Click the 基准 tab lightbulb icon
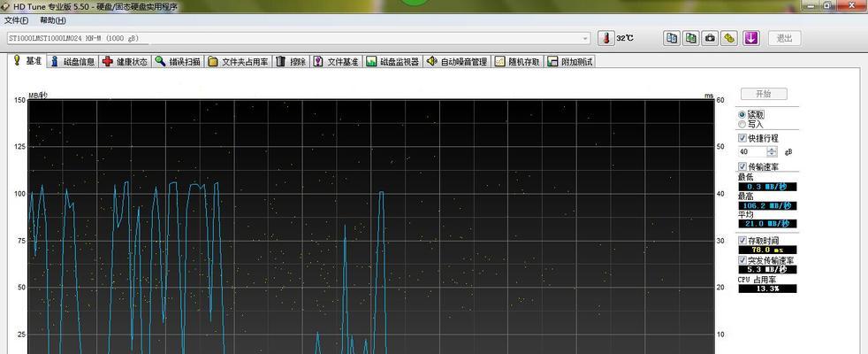The image size is (868, 354). tap(17, 60)
